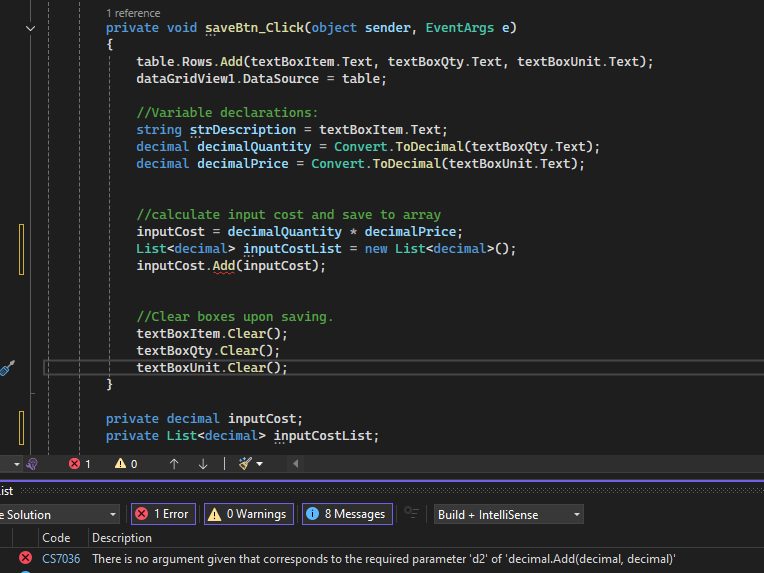
Task: Click the clear filters icon
Action: 412,514
